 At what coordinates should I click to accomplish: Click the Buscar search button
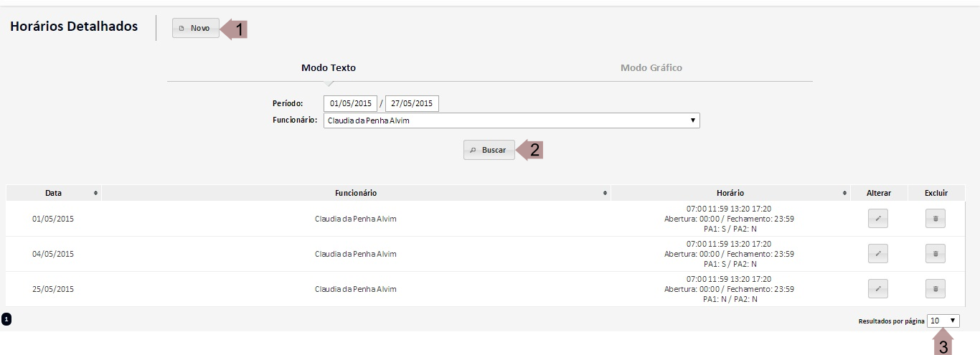(x=489, y=150)
